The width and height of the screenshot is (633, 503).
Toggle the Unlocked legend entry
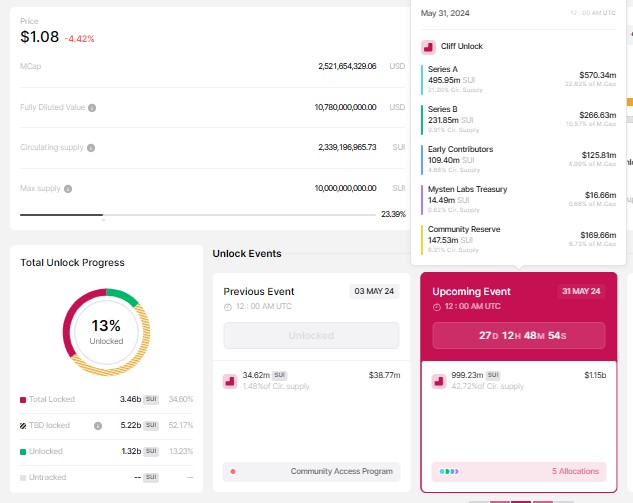(x=107, y=451)
